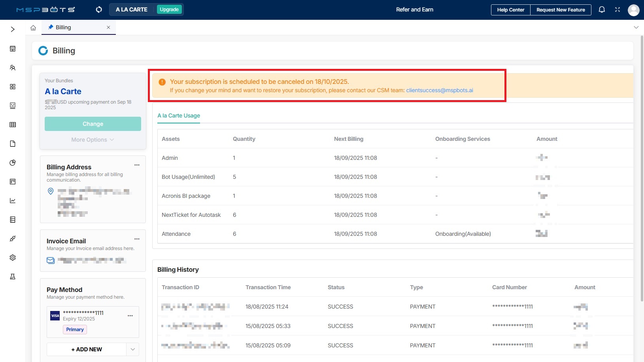Click the notification bell icon

pyautogui.click(x=602, y=9)
